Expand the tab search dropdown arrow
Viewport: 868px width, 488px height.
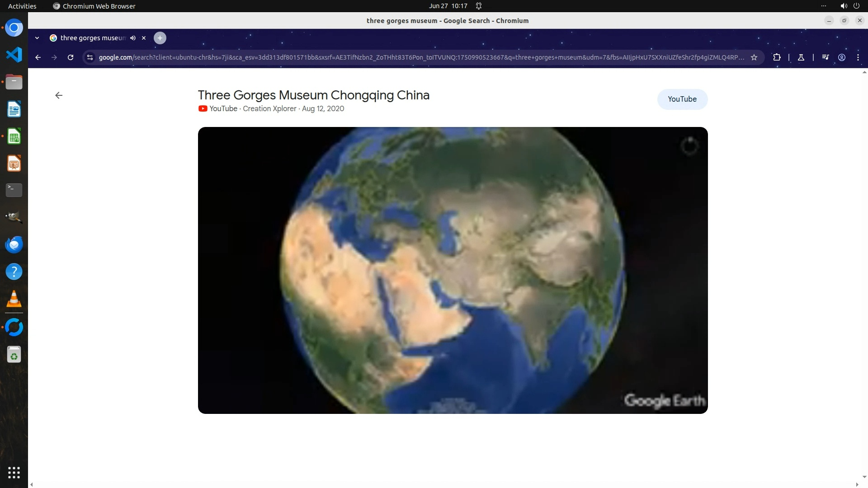coord(37,38)
